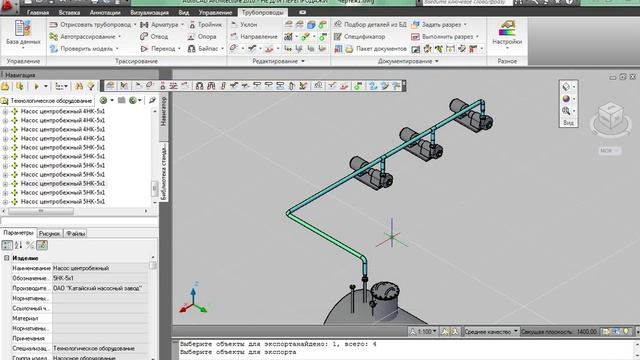Click the binoculars search icon in Навигация
This screenshot has width=640, height=360.
pyautogui.click(x=79, y=86)
